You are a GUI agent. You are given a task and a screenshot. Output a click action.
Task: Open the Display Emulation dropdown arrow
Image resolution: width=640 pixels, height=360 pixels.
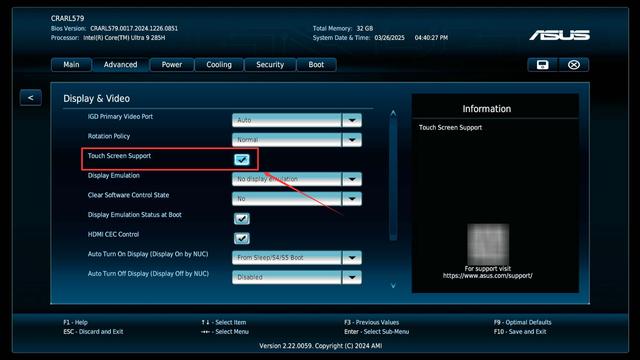(x=352, y=179)
